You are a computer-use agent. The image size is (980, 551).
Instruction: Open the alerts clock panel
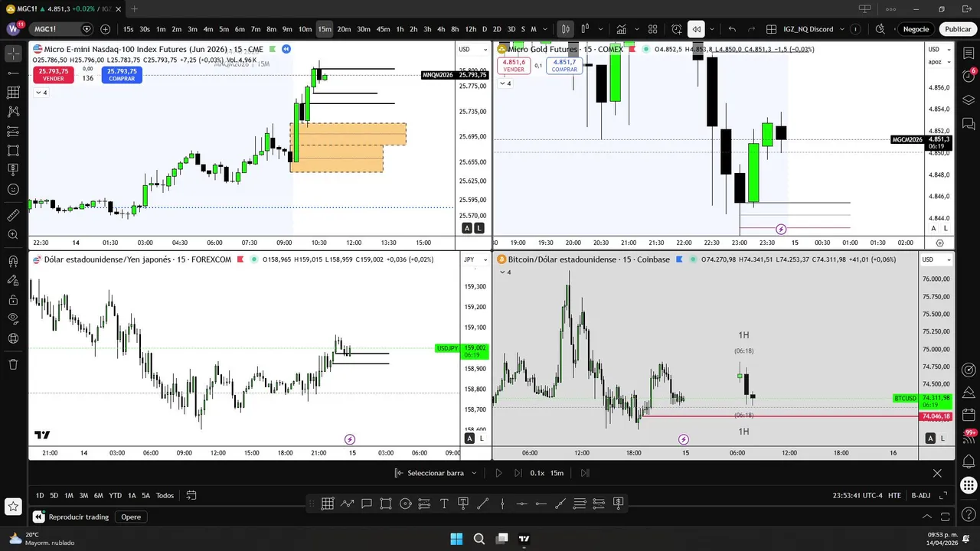point(968,77)
